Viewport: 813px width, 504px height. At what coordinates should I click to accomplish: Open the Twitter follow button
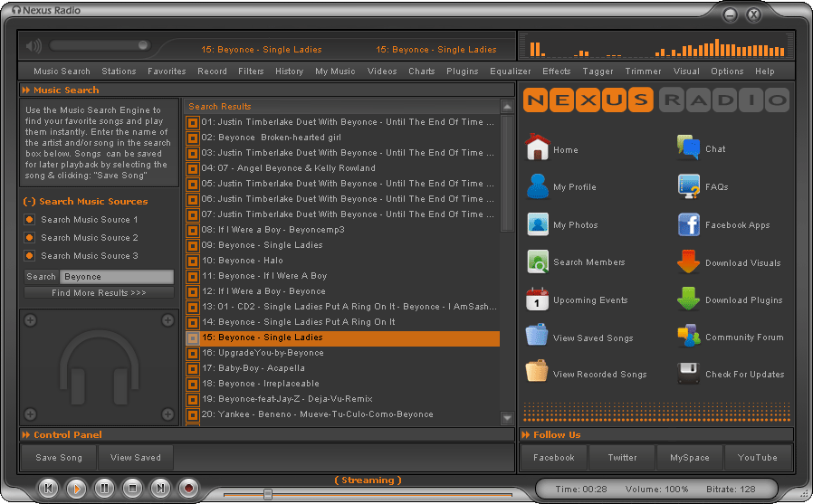tap(622, 457)
